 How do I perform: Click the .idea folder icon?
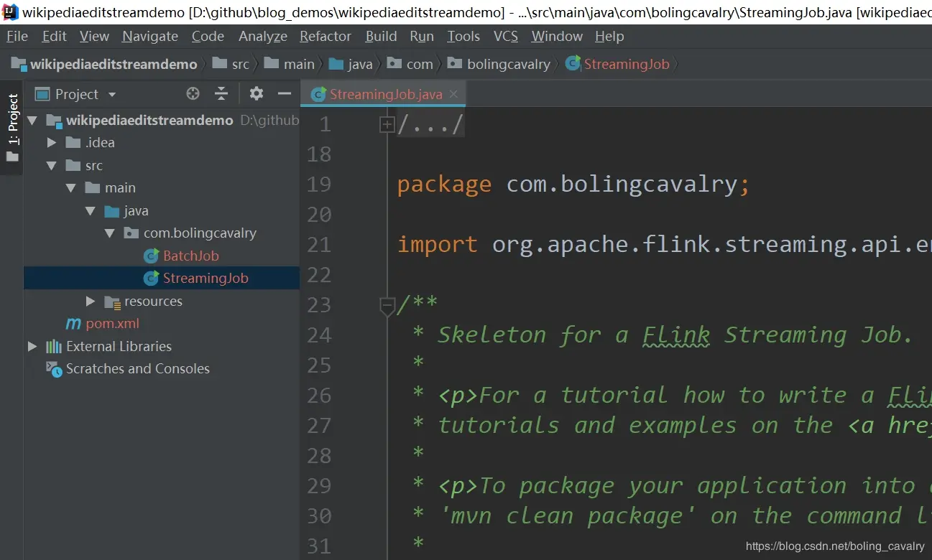[x=73, y=143]
